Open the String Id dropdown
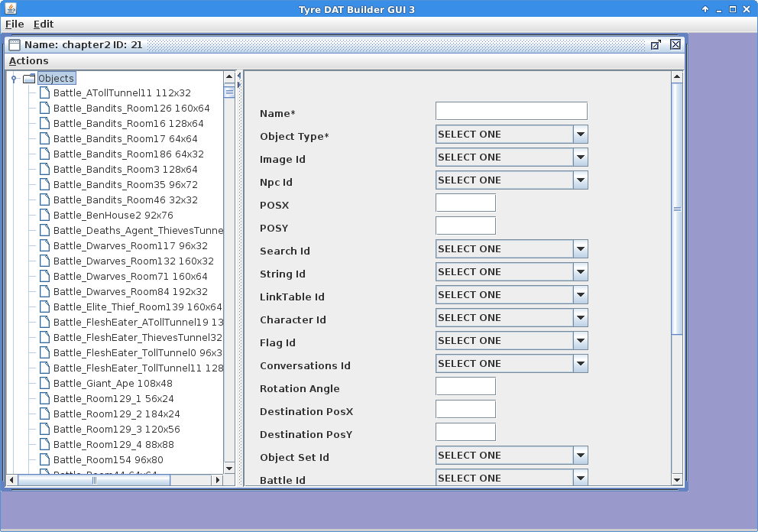Screen dimensions: 758x532 pos(511,272)
